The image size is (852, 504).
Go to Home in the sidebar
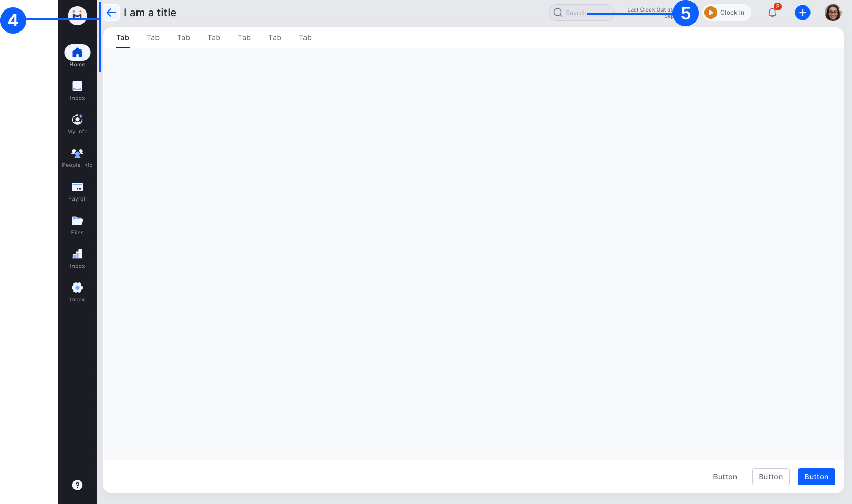click(x=77, y=56)
